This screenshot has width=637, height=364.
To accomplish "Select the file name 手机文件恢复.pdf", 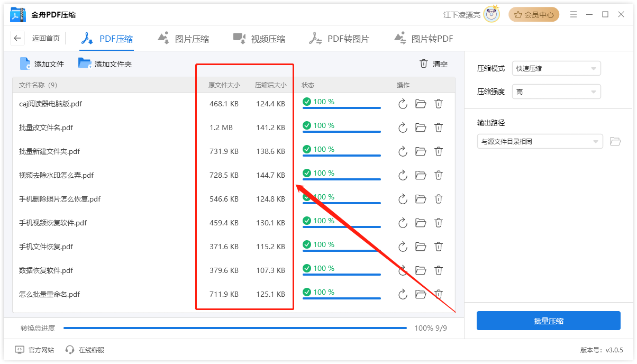I will click(x=46, y=247).
